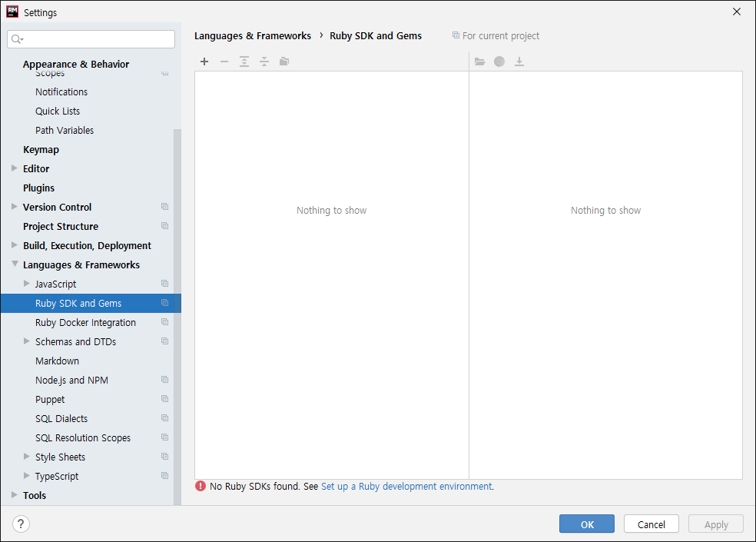
Task: Click the project-scope icon beside Node.js and NPM
Action: pyautogui.click(x=165, y=380)
